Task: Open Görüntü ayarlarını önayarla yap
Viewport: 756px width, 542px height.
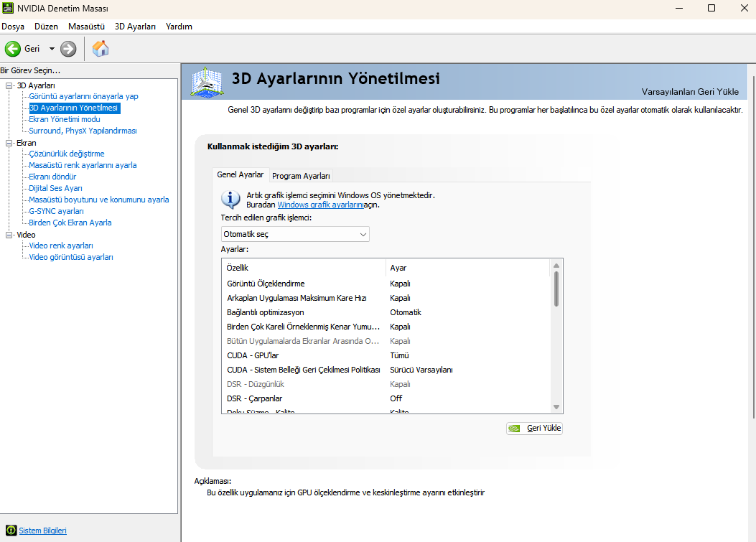Action: click(x=83, y=96)
